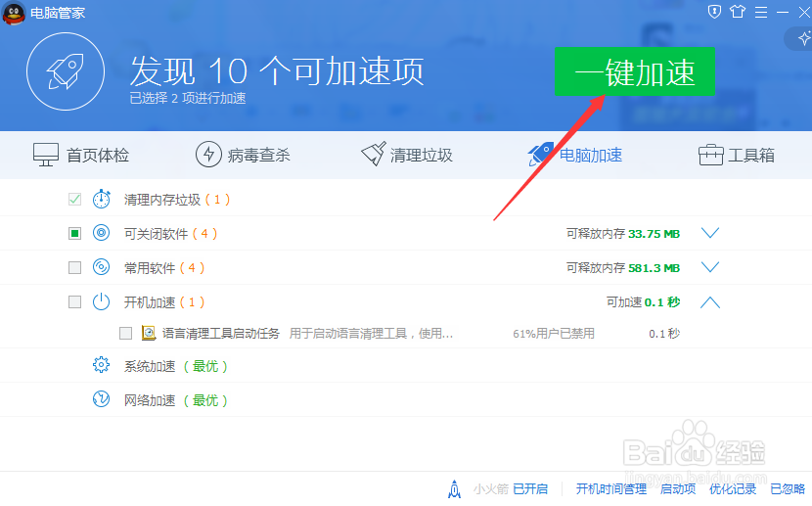Image resolution: width=812 pixels, height=506 pixels.
Task: Click the gear icon beside 系统加速
Action: click(x=101, y=365)
